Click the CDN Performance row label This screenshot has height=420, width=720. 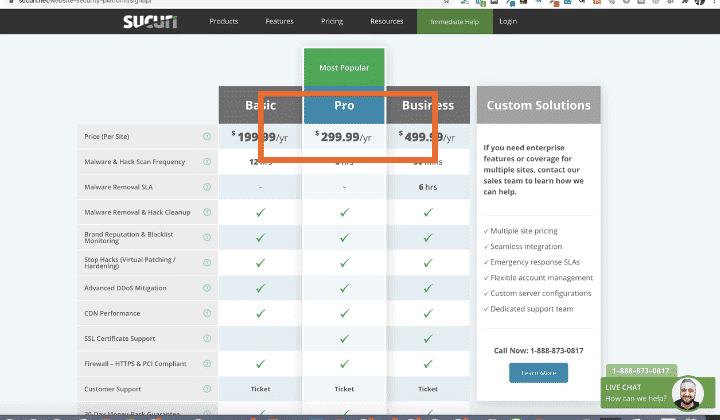click(112, 313)
